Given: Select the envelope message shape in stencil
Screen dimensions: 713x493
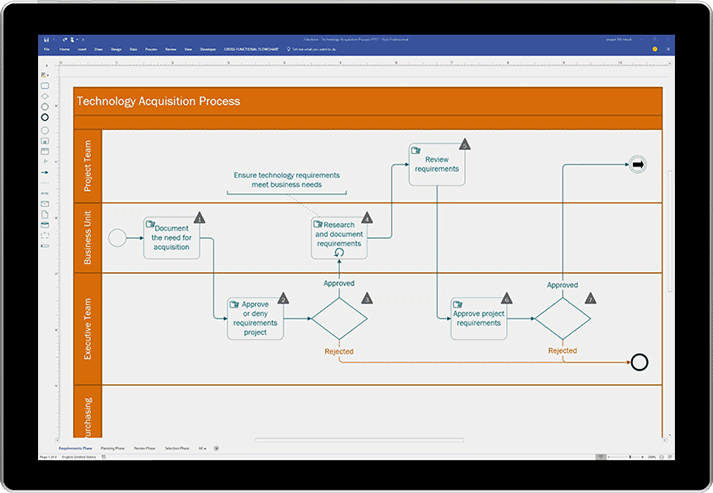Looking at the screenshot, I should tap(45, 204).
